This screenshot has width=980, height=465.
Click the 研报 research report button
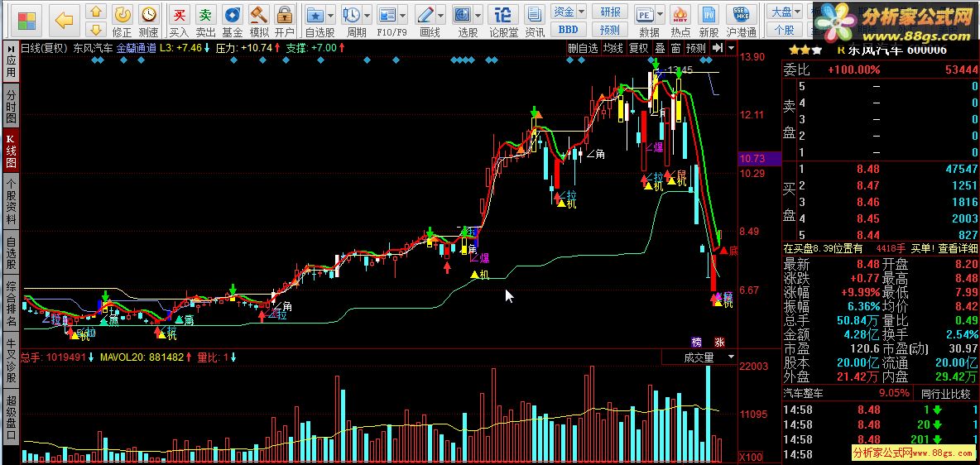point(610,12)
